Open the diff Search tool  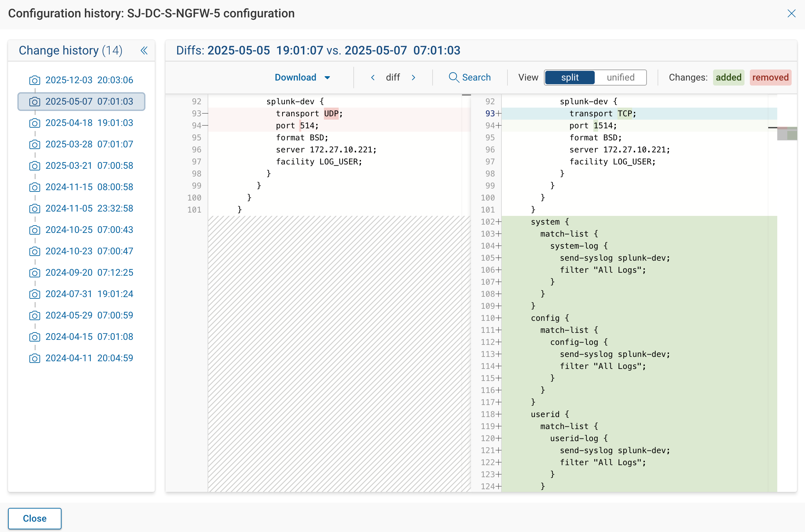tap(470, 77)
